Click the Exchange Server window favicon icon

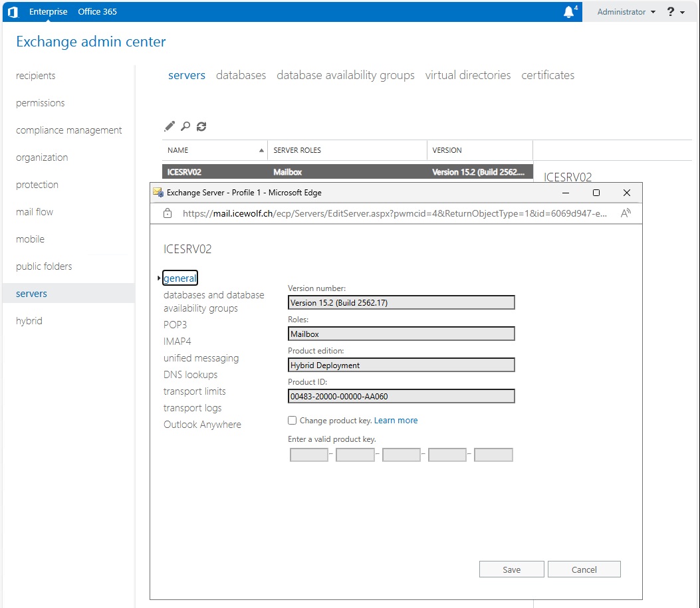(158, 192)
